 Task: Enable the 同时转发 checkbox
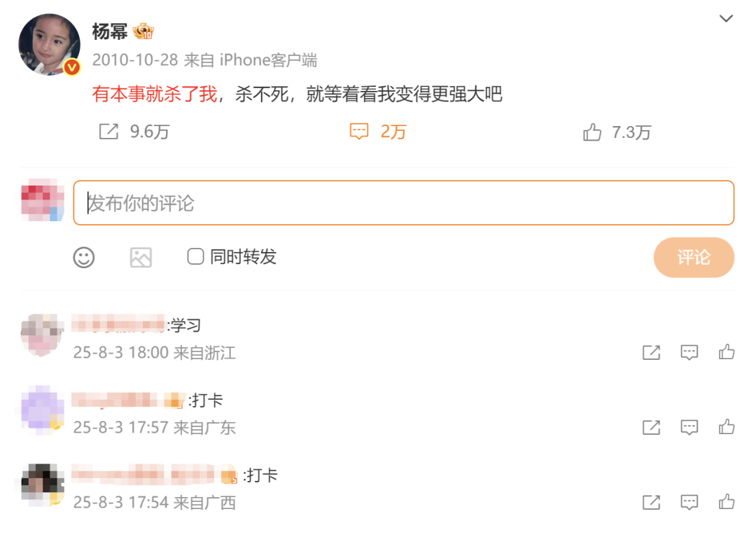195,256
